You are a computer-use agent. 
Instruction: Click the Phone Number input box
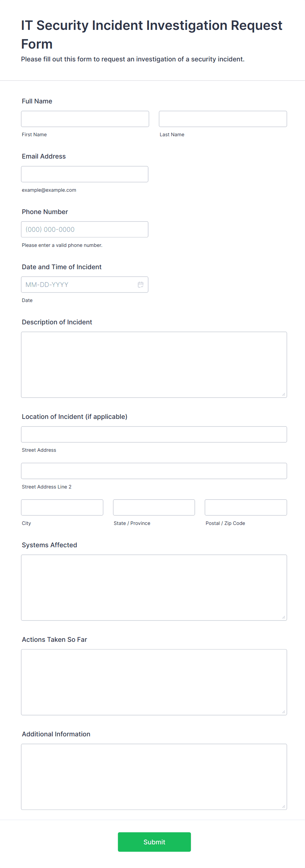pyautogui.click(x=85, y=229)
